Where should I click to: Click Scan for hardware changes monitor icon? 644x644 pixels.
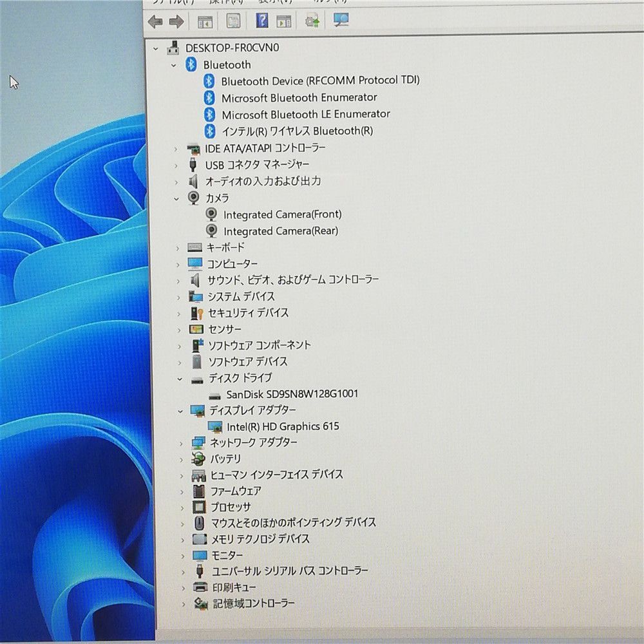click(341, 21)
